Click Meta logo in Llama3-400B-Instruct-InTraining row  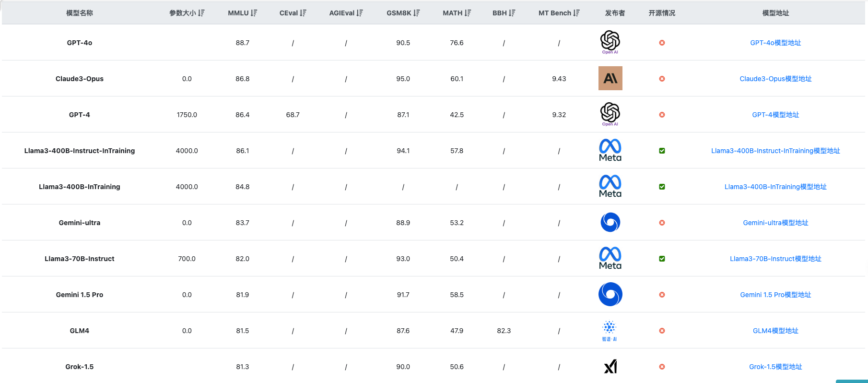point(610,150)
